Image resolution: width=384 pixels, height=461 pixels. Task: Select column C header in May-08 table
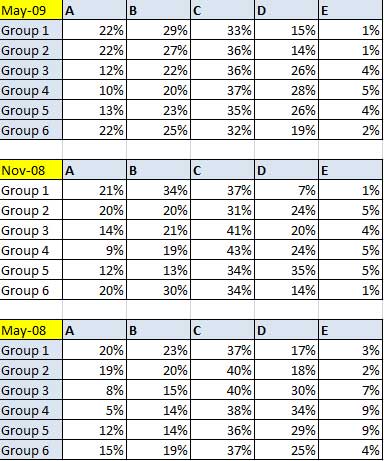click(223, 330)
